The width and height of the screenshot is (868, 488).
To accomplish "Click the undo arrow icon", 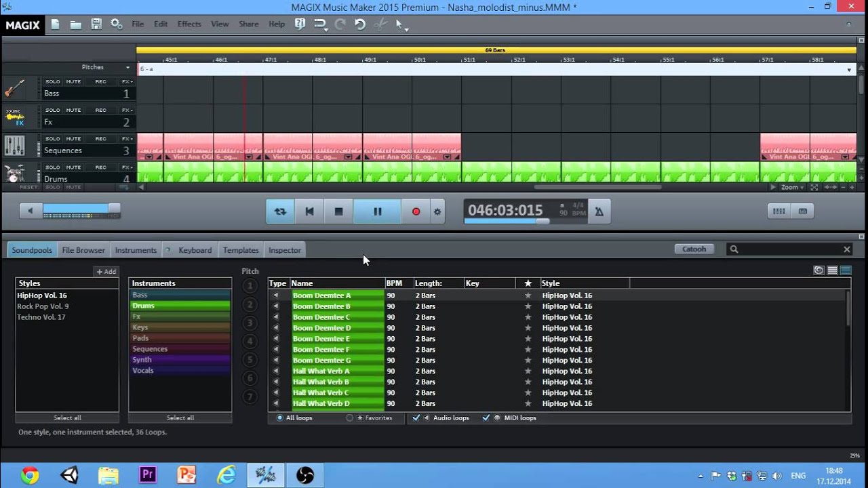I will point(360,24).
